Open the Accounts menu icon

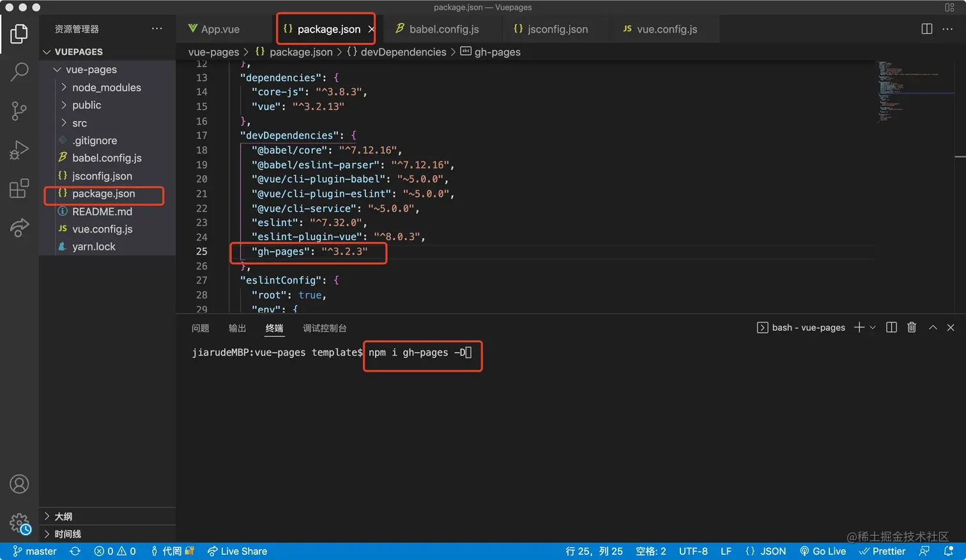[19, 484]
